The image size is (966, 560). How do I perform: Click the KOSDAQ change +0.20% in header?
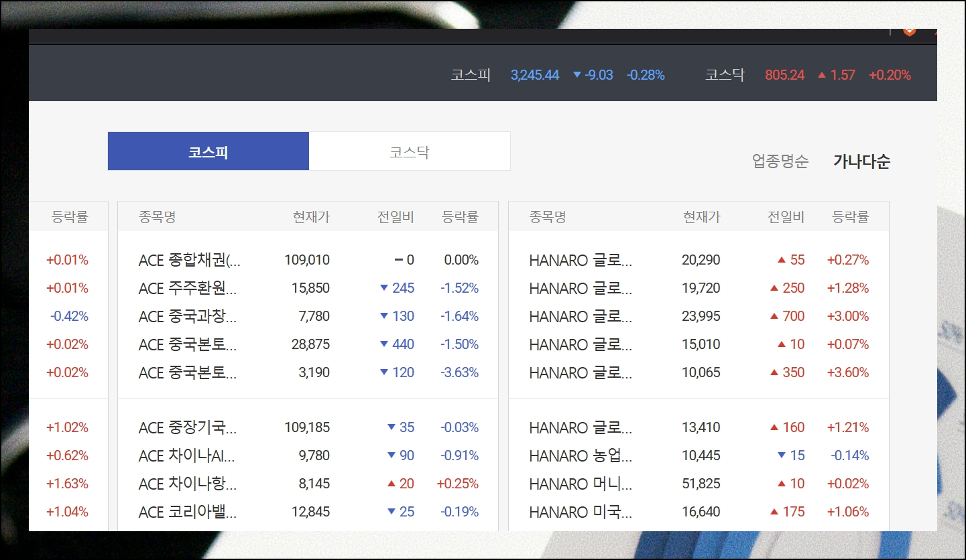[x=890, y=75]
